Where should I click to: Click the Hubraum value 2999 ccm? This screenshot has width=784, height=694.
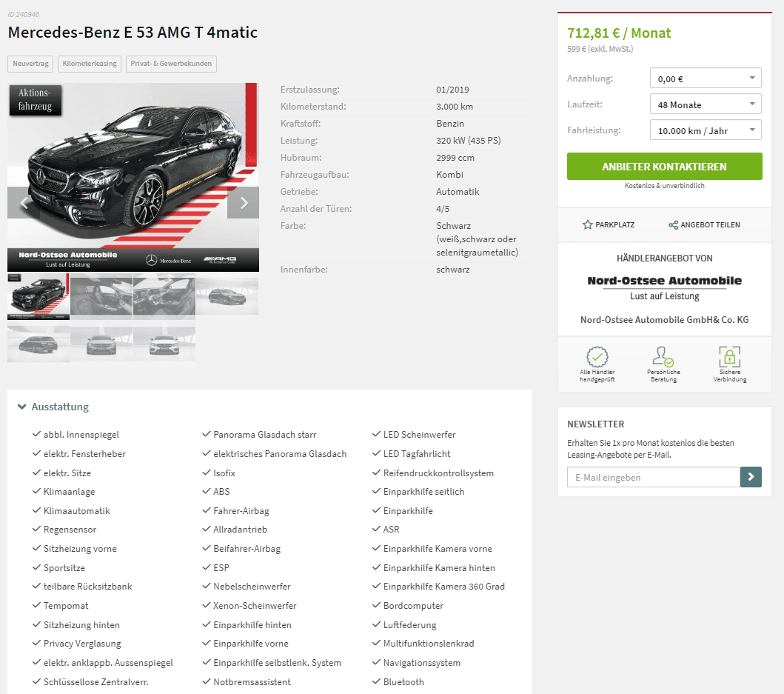(455, 158)
